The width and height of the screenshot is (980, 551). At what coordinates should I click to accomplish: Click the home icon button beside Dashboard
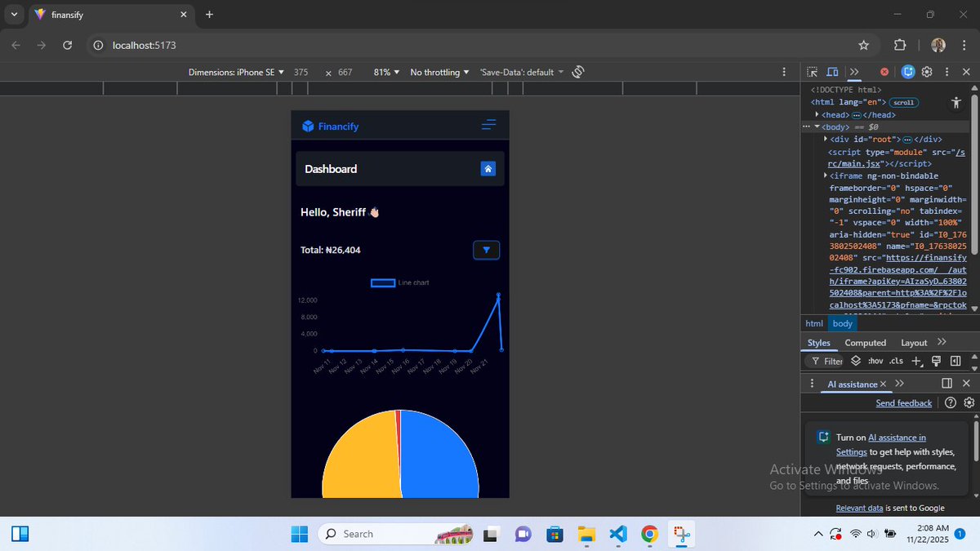point(488,169)
